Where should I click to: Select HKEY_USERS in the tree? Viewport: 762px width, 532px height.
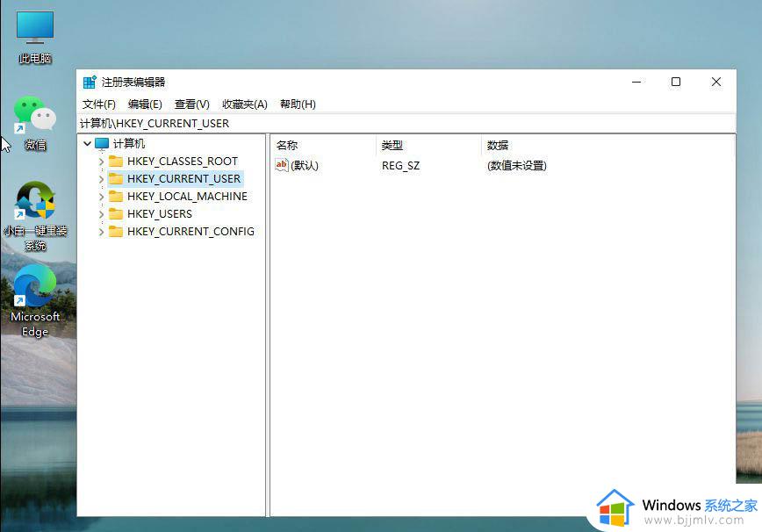pyautogui.click(x=160, y=214)
